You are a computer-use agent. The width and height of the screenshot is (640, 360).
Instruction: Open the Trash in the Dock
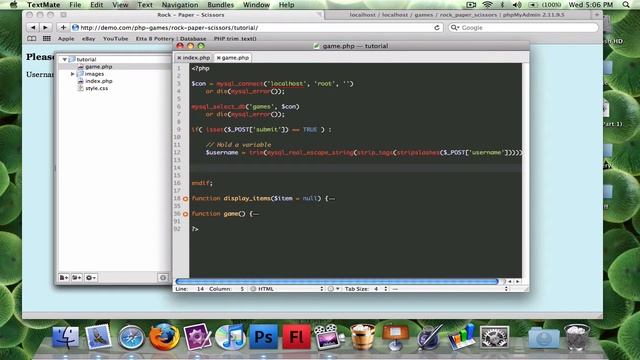click(576, 337)
